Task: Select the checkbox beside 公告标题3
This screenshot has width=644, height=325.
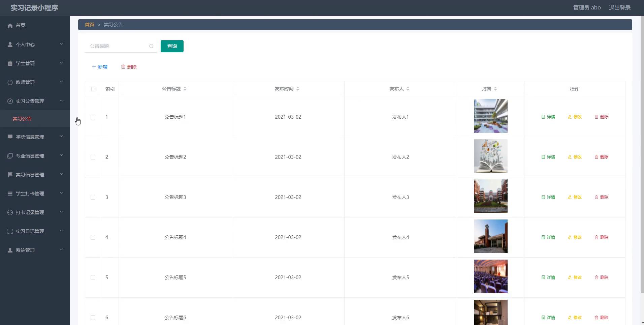Action: [x=93, y=197]
